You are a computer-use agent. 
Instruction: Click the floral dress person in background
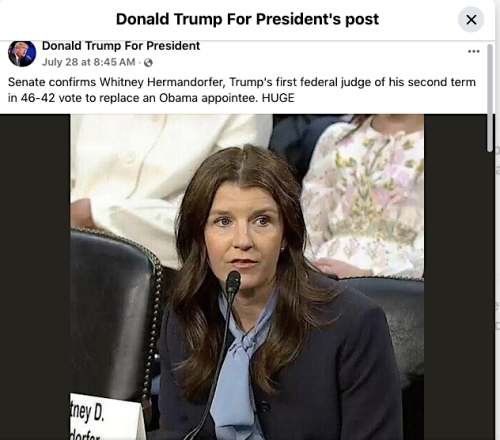(x=363, y=197)
